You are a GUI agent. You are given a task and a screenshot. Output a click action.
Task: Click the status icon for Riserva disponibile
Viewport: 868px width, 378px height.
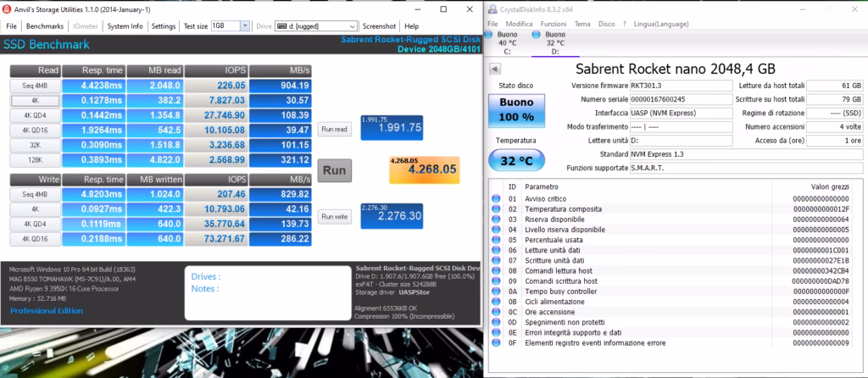coord(496,220)
